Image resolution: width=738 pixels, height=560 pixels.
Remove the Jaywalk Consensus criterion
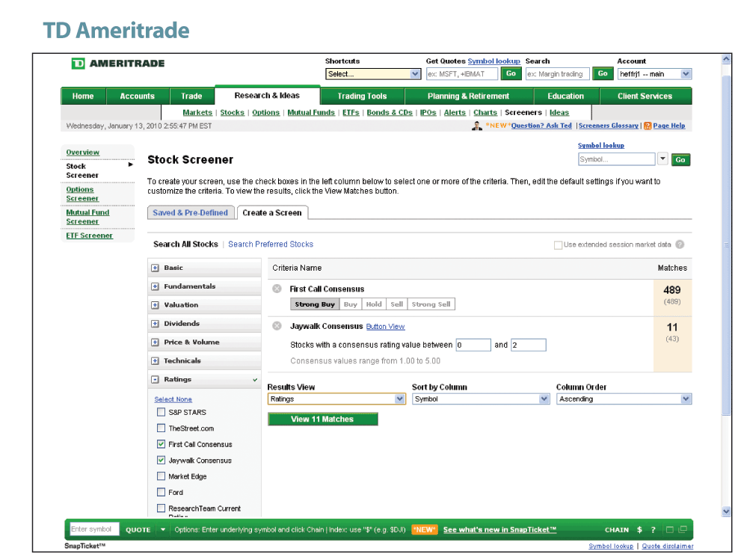pos(277,326)
